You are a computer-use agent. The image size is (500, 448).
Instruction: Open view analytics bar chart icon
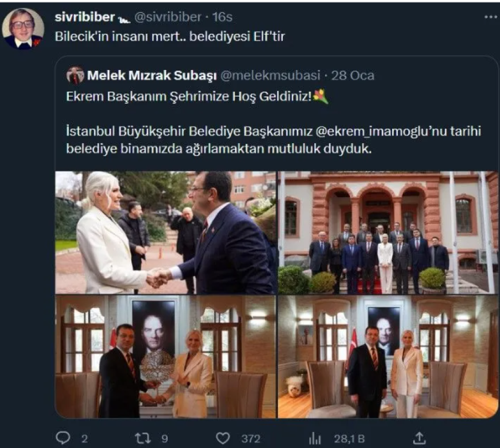pos(315,438)
